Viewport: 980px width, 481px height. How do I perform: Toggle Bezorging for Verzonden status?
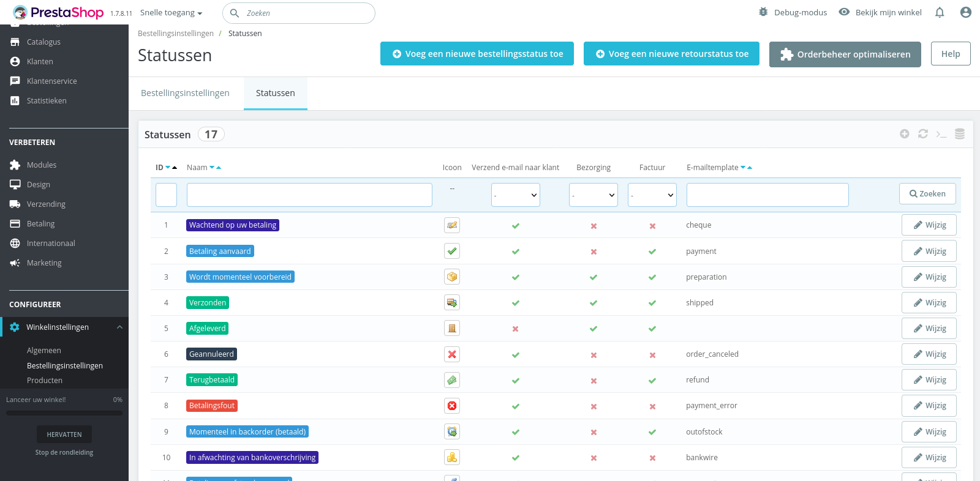[594, 303]
